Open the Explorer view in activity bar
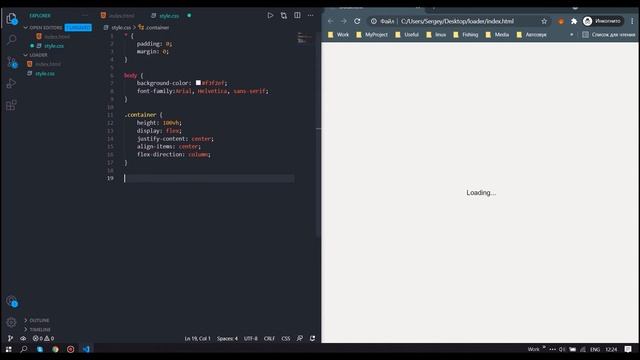Image resolution: width=640 pixels, height=360 pixels. coord(11,18)
